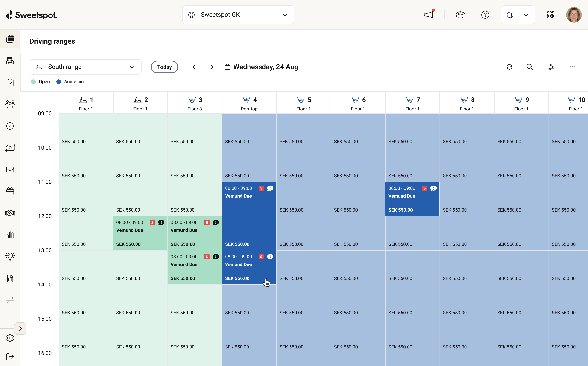Open the academy graduation cap icon
The height and width of the screenshot is (366, 588).
pyautogui.click(x=460, y=15)
